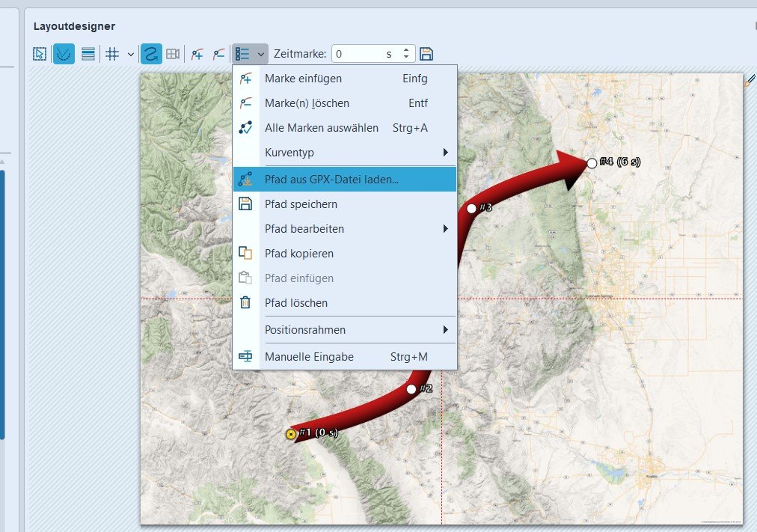Open the grid options dropdown arrow
This screenshot has height=532, width=757.
(x=131, y=54)
